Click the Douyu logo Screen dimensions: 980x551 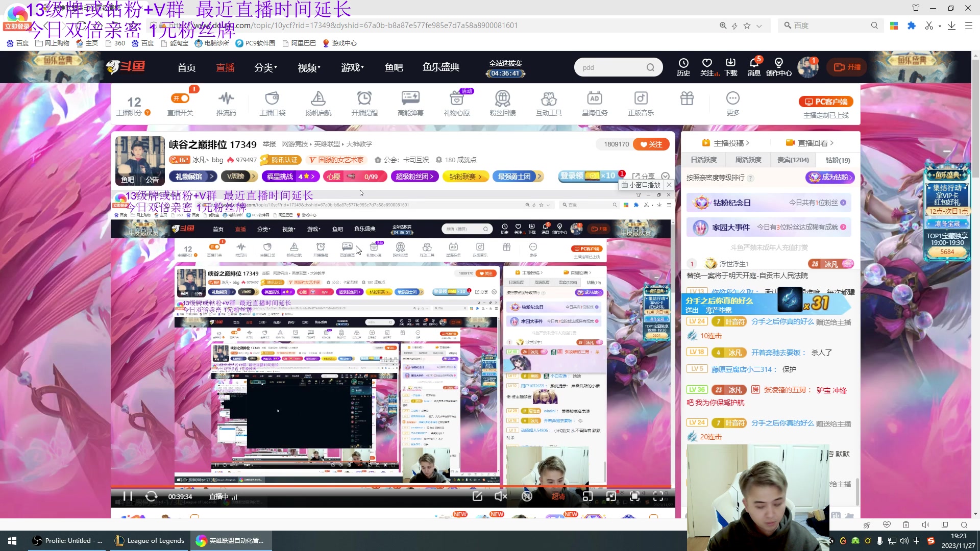[126, 67]
